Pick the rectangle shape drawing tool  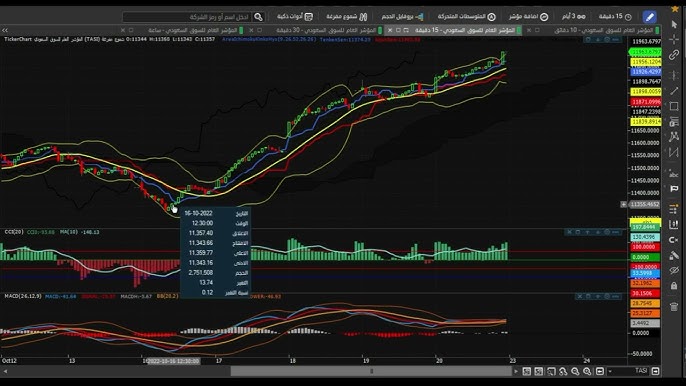pos(674,106)
